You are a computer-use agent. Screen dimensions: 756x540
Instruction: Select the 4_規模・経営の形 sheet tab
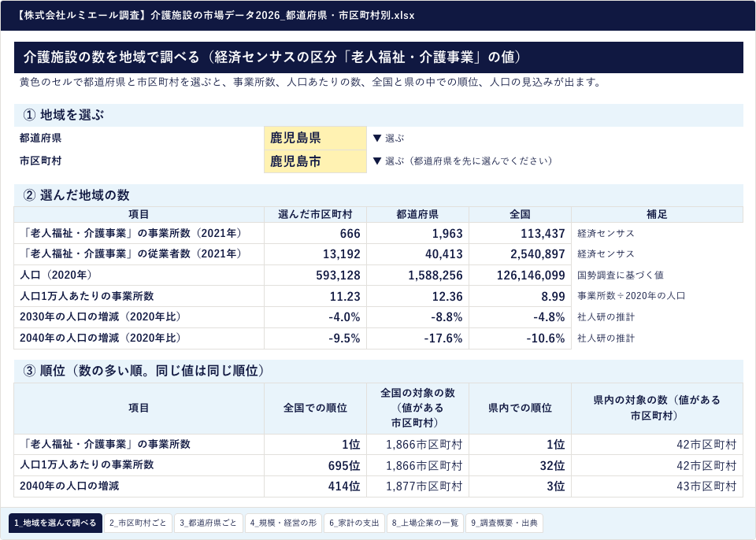[x=283, y=523]
